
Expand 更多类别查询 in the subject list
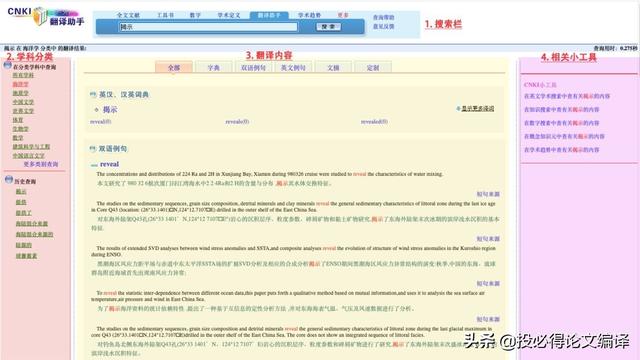pyautogui.click(x=41, y=164)
